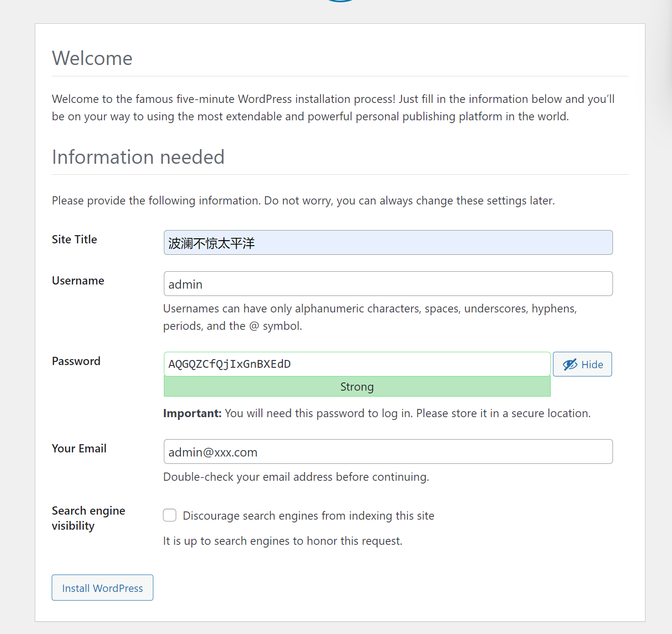Screen dimensions: 672x634
Task: Focus the Site Title text field
Action: click(388, 242)
